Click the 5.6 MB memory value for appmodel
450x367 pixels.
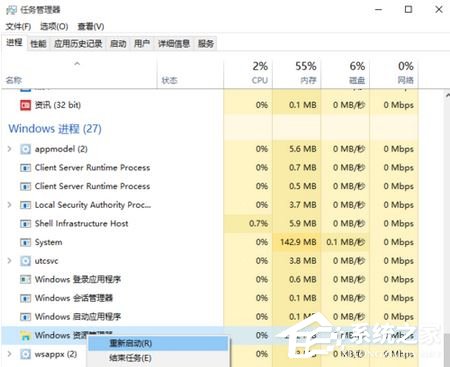[x=303, y=149]
